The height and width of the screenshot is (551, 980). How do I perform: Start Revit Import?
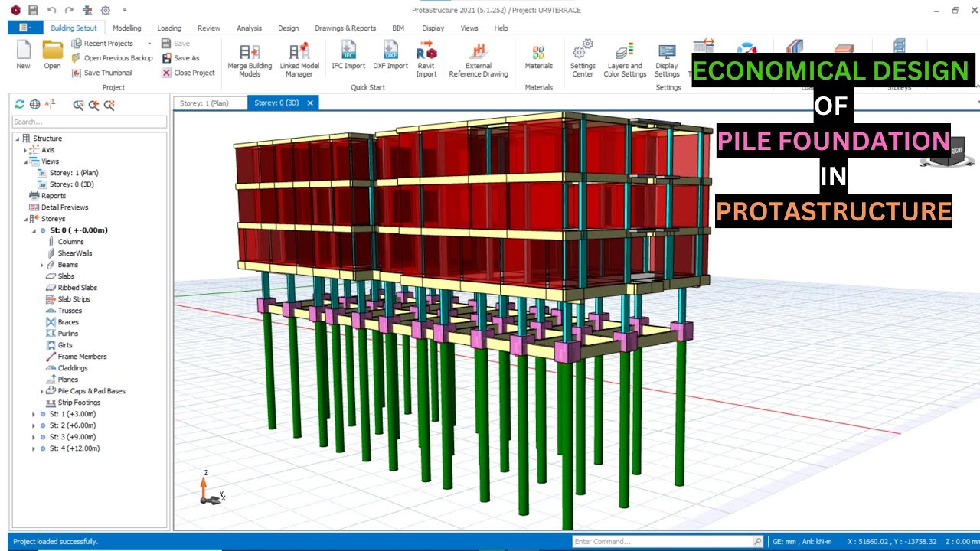pyautogui.click(x=426, y=59)
